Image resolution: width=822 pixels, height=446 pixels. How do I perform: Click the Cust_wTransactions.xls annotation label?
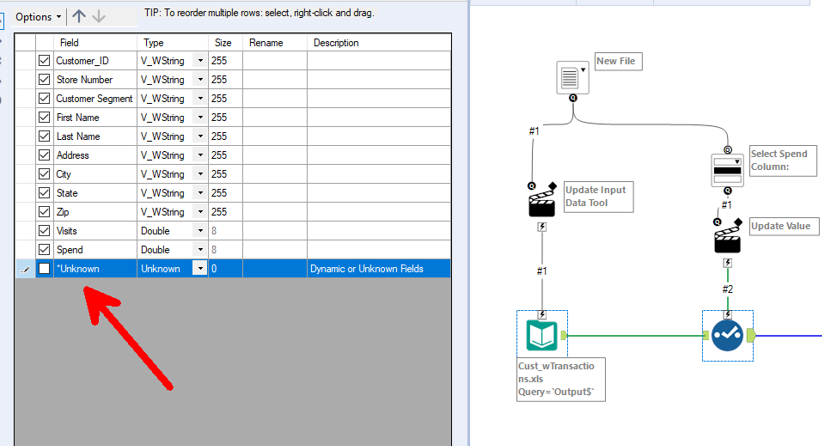[x=561, y=379]
